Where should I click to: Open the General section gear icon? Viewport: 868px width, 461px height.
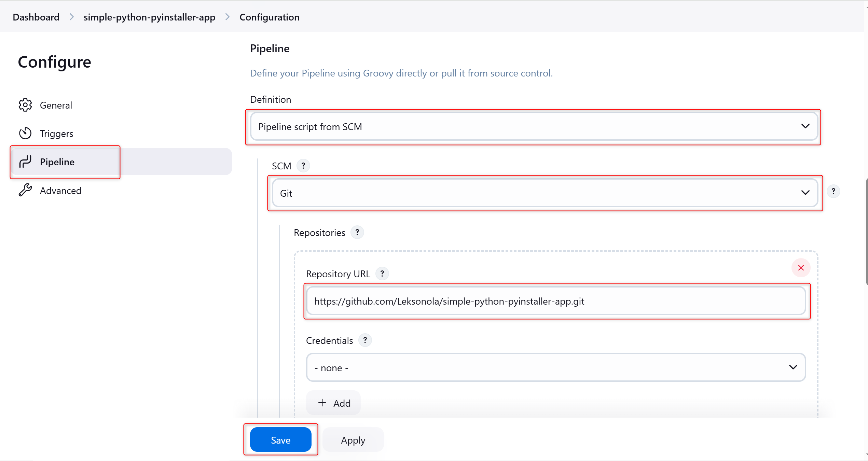click(25, 105)
